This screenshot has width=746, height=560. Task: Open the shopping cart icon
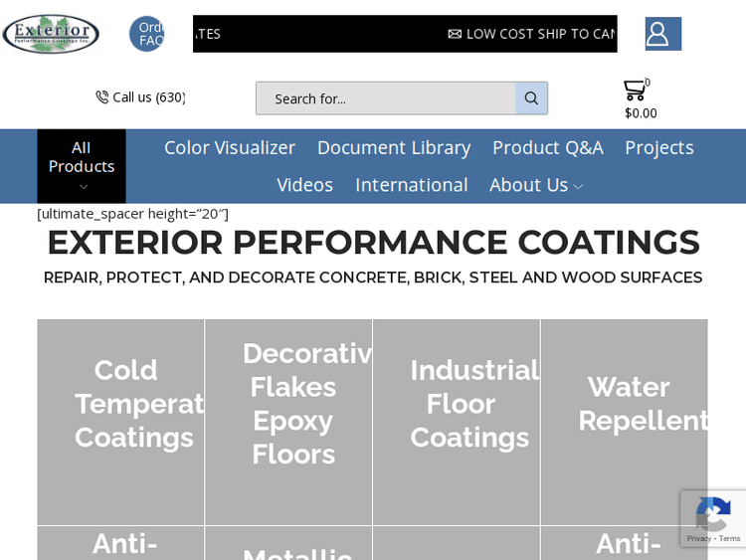(x=636, y=90)
